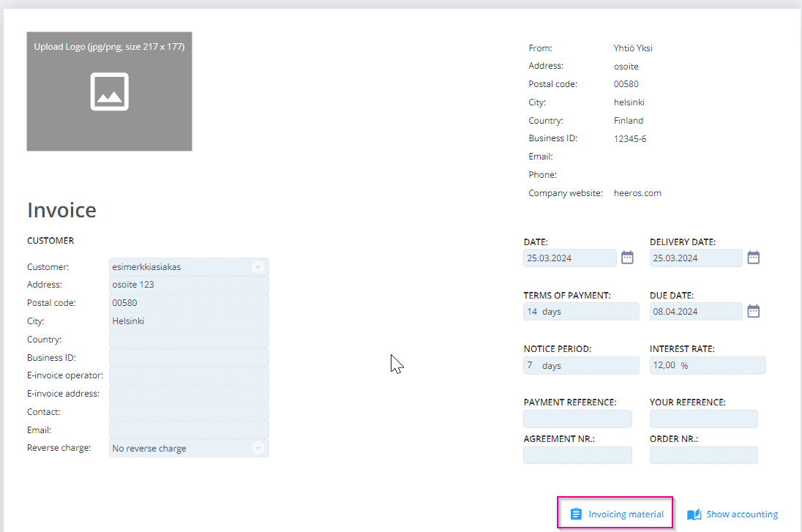The image size is (802, 532).
Task: Open the Date calendar picker icon
Action: [627, 258]
